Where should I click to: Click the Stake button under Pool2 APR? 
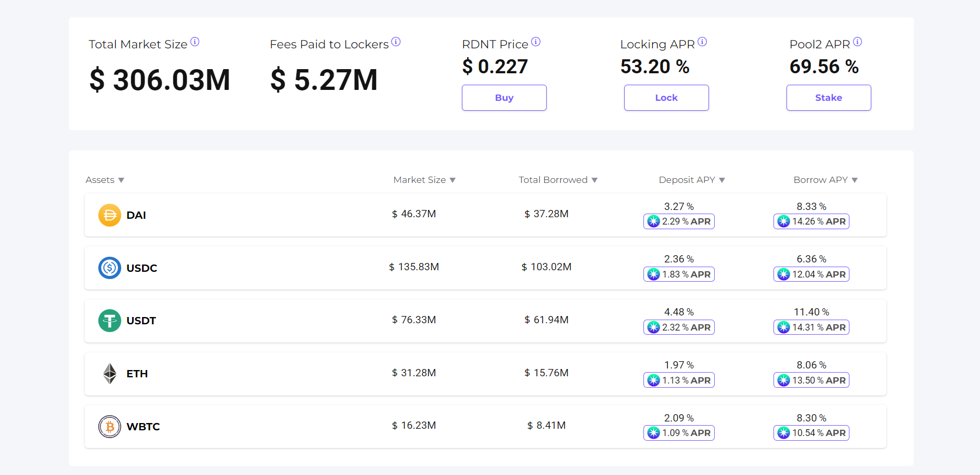829,98
